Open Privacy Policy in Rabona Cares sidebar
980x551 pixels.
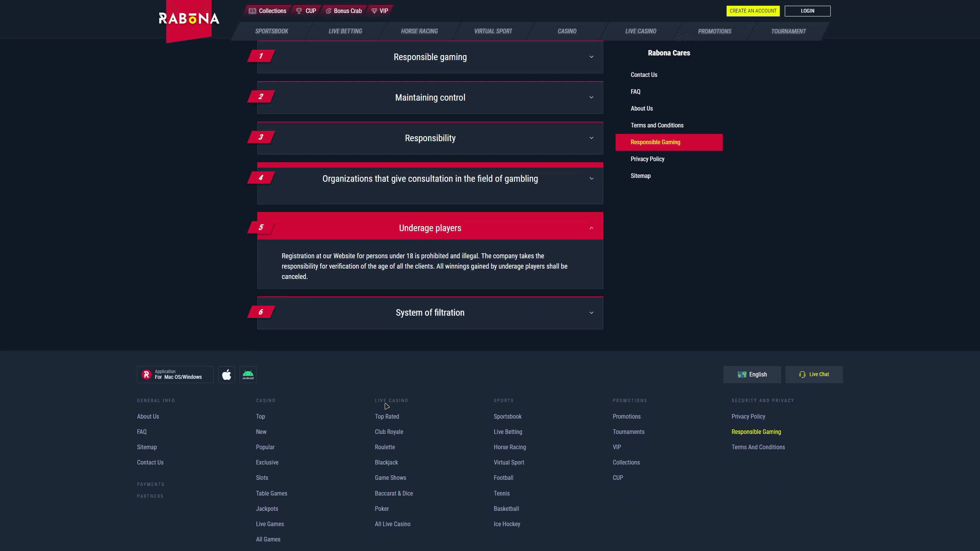click(x=647, y=159)
